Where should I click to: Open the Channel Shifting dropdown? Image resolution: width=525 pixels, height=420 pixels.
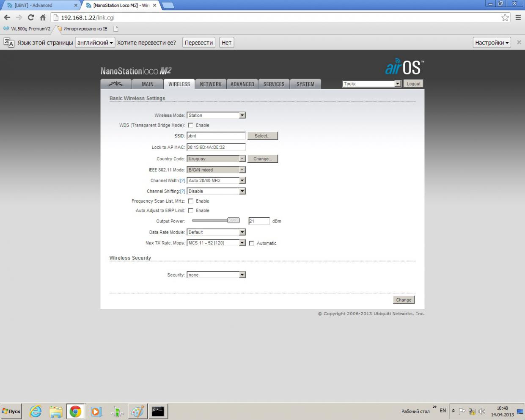pos(216,191)
